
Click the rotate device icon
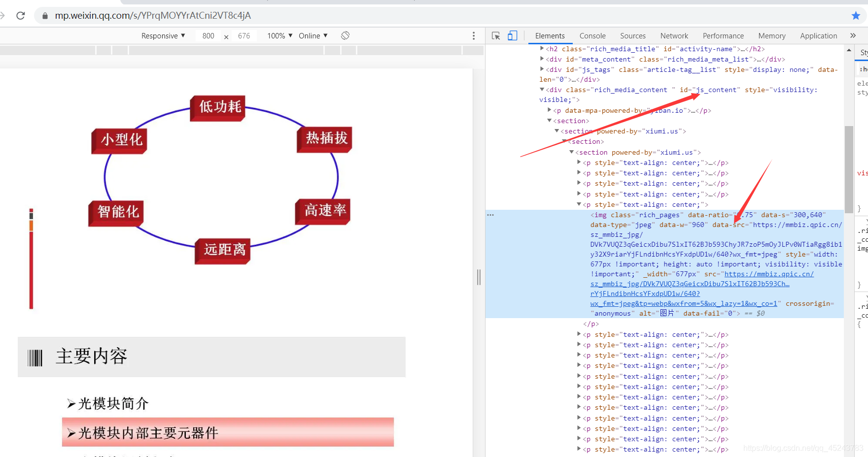click(345, 35)
